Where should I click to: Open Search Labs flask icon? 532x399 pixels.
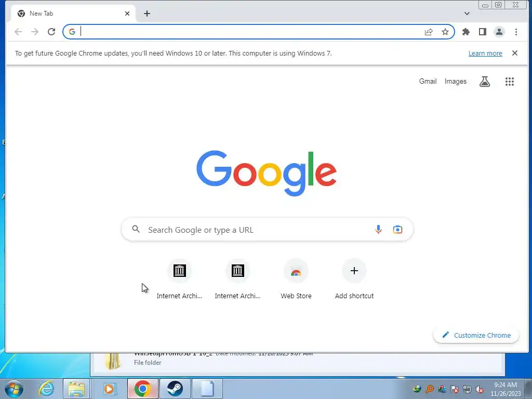point(485,82)
